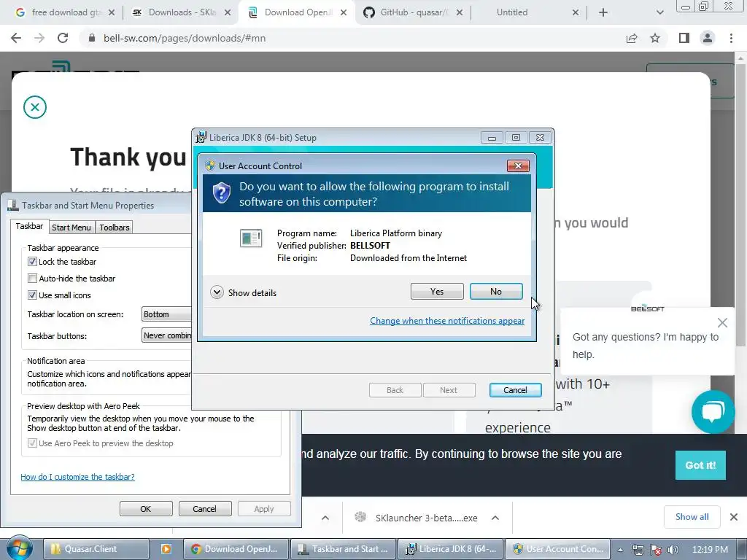Click Show all downloads
Screen dimensions: 747x560
point(692,517)
